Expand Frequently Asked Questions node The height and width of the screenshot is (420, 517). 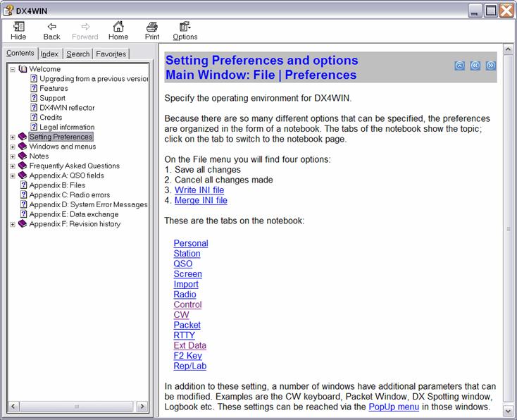pos(13,166)
